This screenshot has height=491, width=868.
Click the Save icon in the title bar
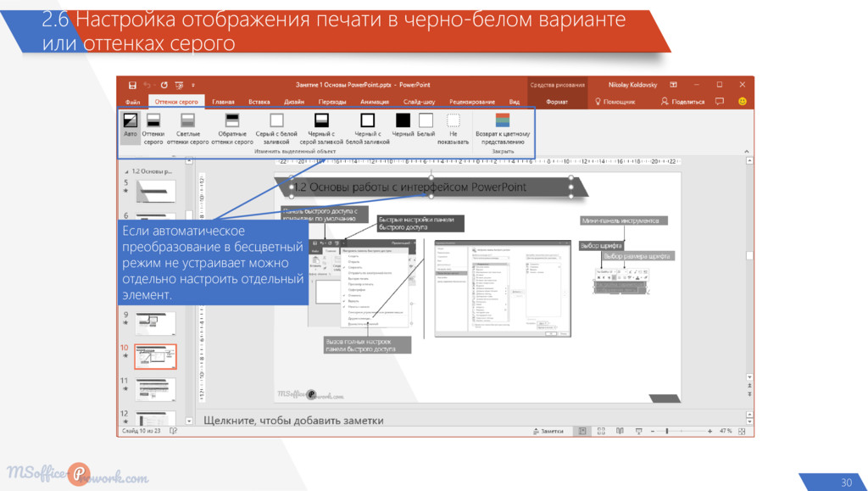[132, 86]
